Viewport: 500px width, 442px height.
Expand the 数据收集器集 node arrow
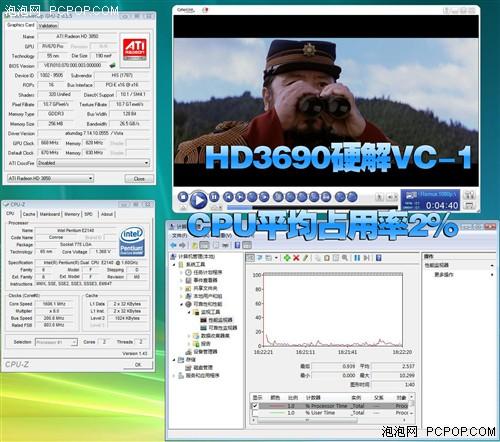[189, 336]
